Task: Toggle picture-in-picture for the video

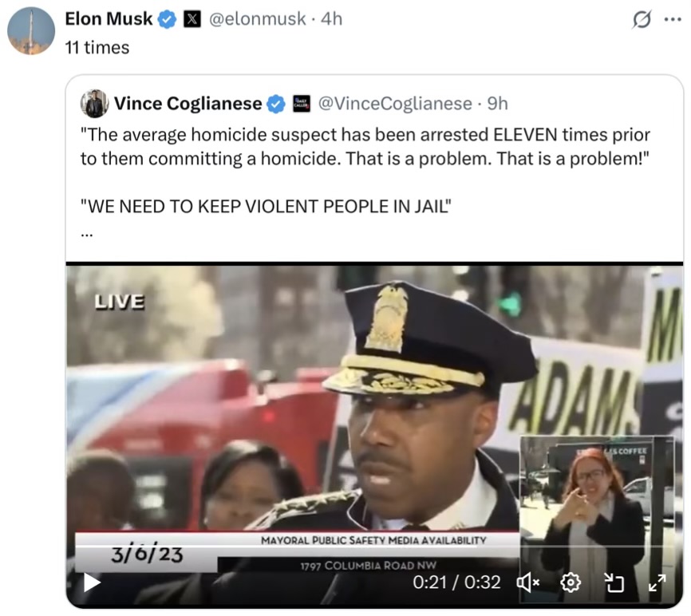Action: (614, 583)
